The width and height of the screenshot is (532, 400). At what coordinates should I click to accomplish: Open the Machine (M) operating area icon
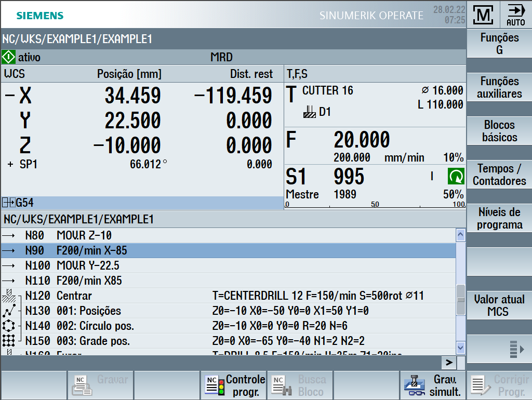[483, 15]
